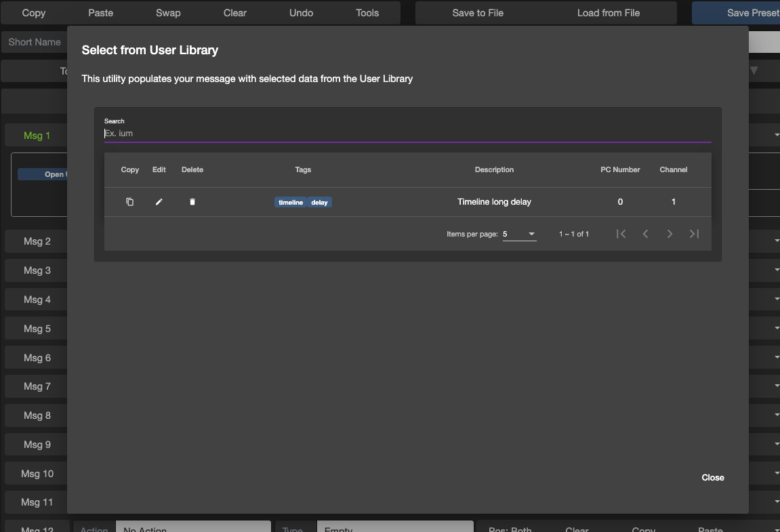Expand the Msg 1 dropdown arrow
The height and width of the screenshot is (532, 780).
777,136
